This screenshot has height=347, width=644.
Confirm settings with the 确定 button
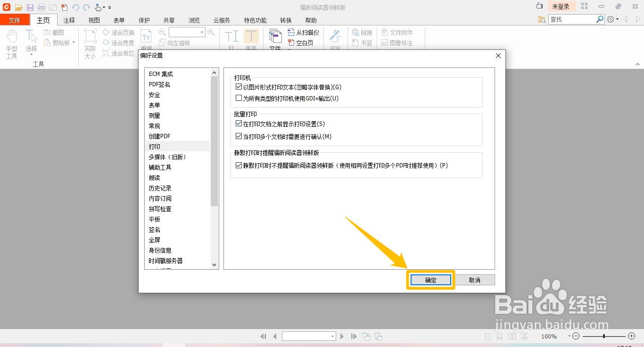tap(430, 279)
